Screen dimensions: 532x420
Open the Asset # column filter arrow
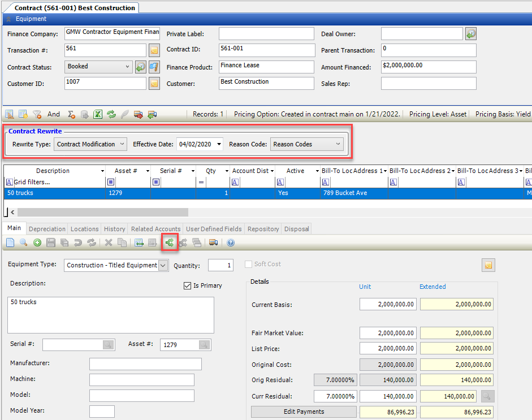[148, 171]
